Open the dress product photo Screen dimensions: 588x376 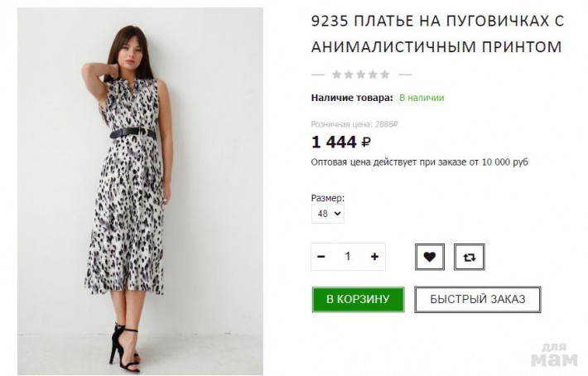click(139, 190)
